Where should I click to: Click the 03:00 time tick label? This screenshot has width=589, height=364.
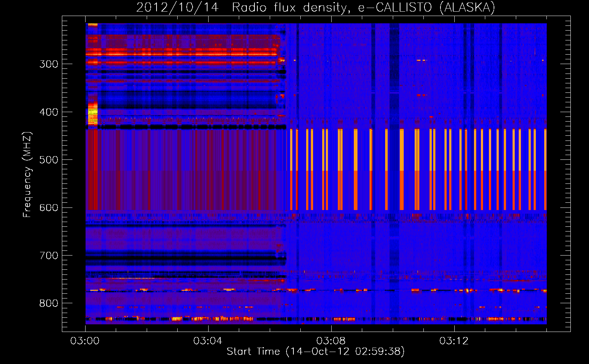[x=85, y=341]
